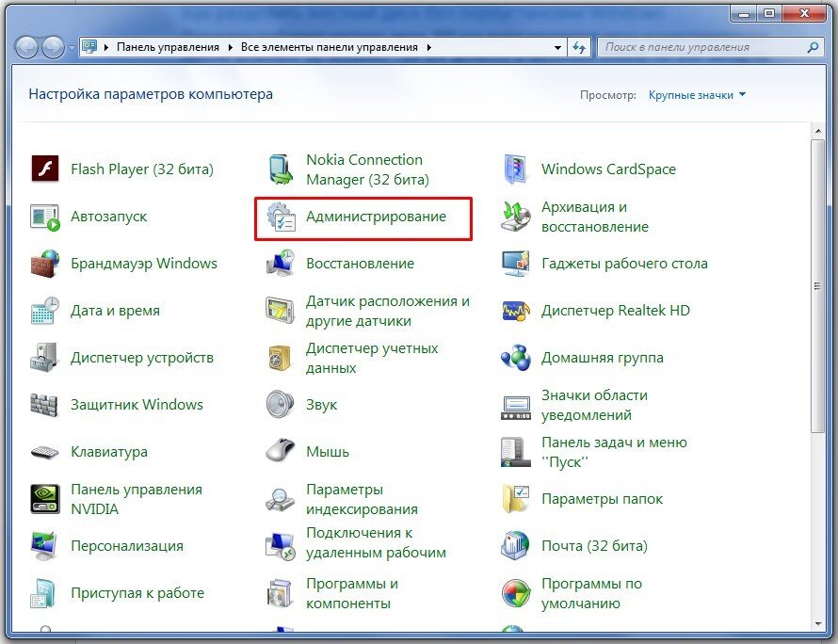Expand arrow after Все элементы панели управления
Viewport: 838px width, 644px height.
point(429,48)
